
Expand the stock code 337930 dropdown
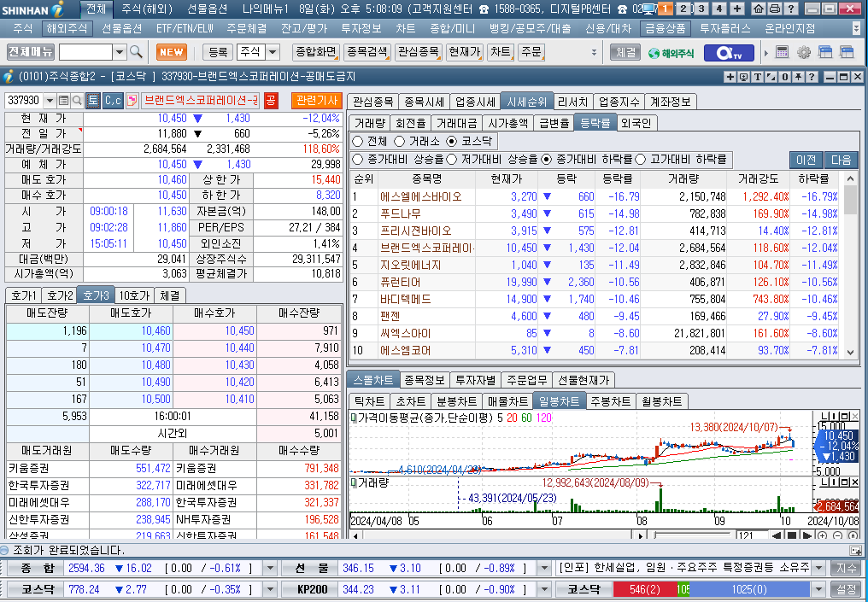click(x=50, y=100)
